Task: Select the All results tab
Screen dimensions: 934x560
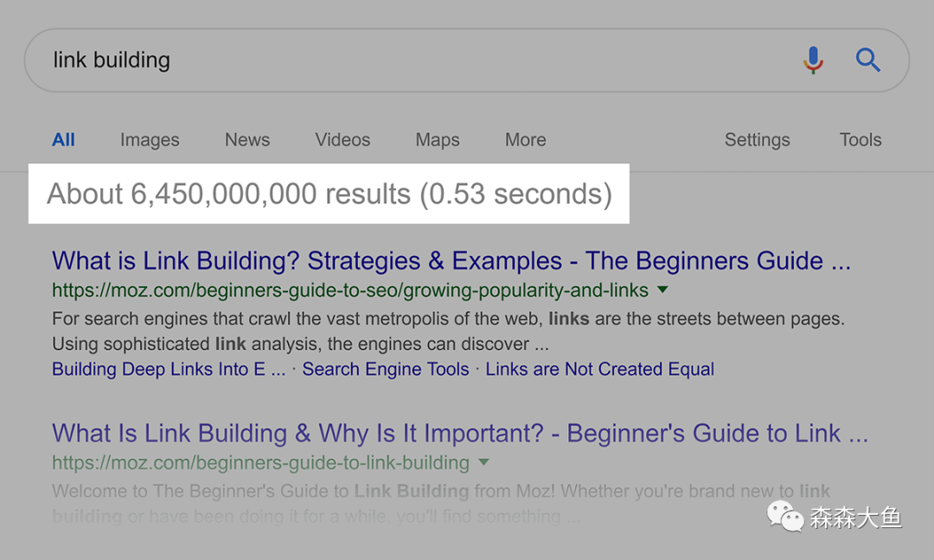Action: coord(63,140)
